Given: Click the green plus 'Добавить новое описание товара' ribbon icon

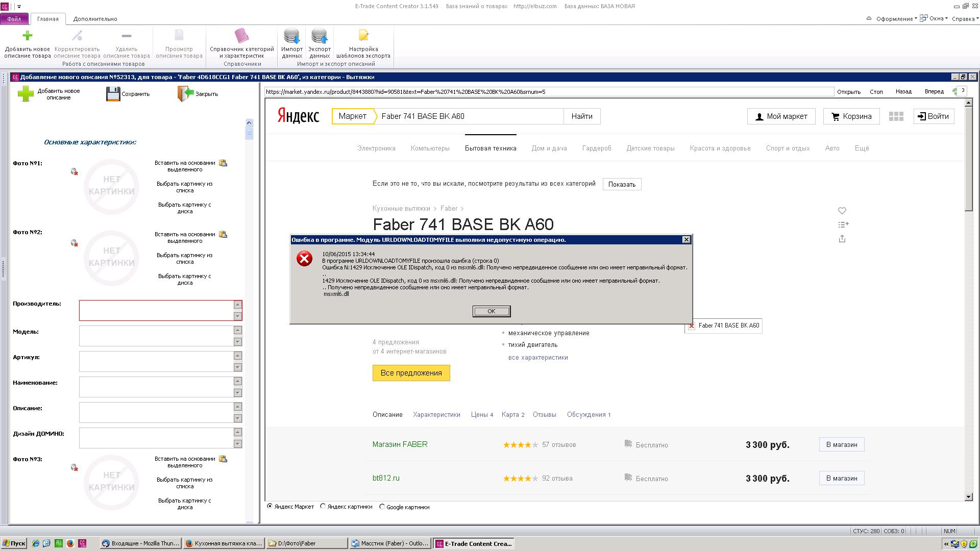Looking at the screenshot, I should 28,35.
